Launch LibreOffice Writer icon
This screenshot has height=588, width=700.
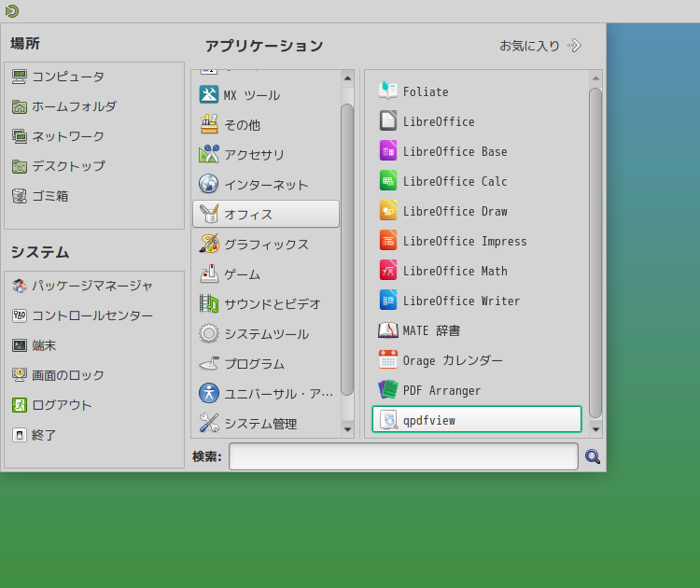click(x=388, y=301)
